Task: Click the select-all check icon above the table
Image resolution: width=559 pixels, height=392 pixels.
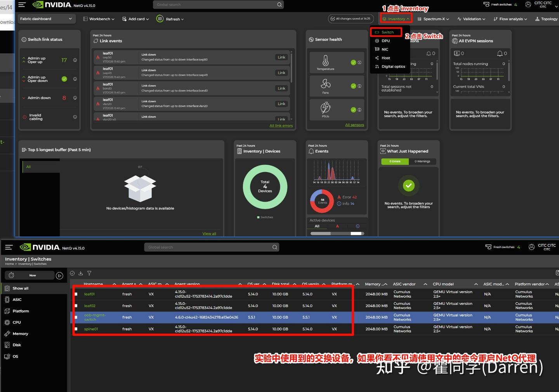Action: pyautogui.click(x=72, y=273)
